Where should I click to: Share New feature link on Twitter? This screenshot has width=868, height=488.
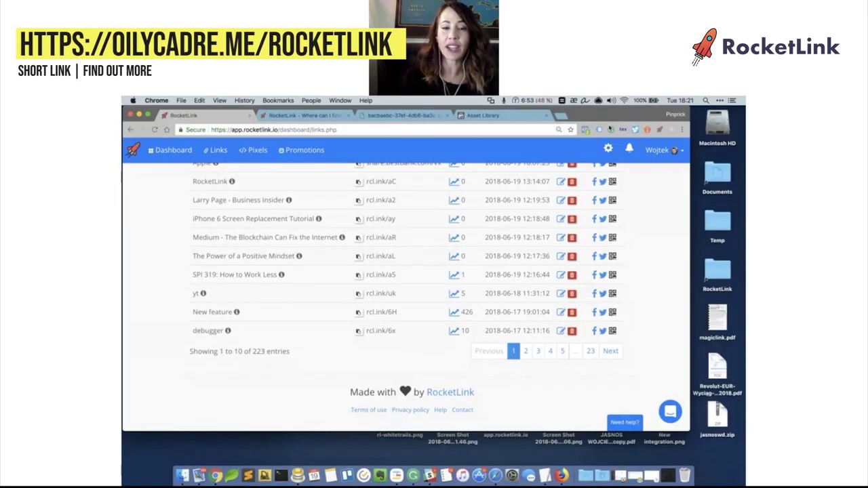(x=603, y=312)
